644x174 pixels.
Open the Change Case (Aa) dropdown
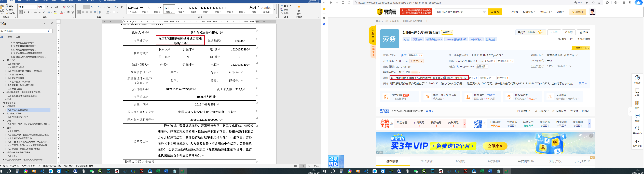[58, 7]
